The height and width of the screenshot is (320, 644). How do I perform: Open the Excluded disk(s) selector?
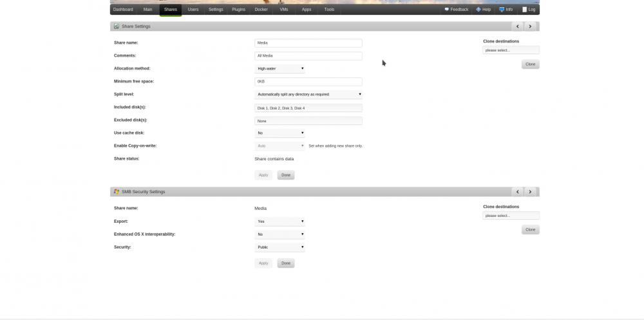[x=308, y=121]
